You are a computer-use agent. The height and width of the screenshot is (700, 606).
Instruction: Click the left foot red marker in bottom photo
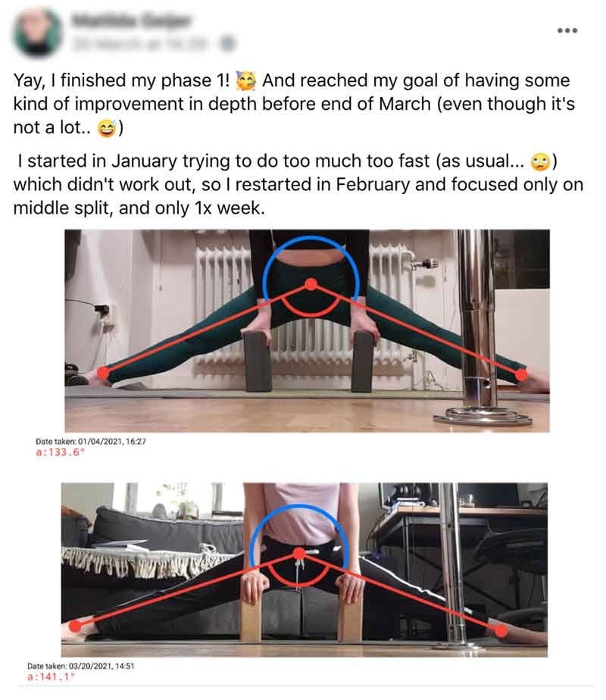76,626
